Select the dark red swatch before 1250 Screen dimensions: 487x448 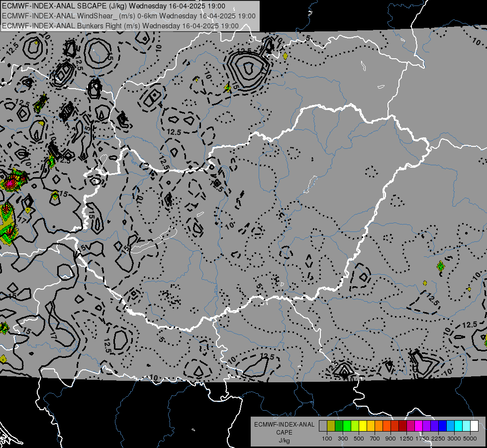tap(403, 426)
